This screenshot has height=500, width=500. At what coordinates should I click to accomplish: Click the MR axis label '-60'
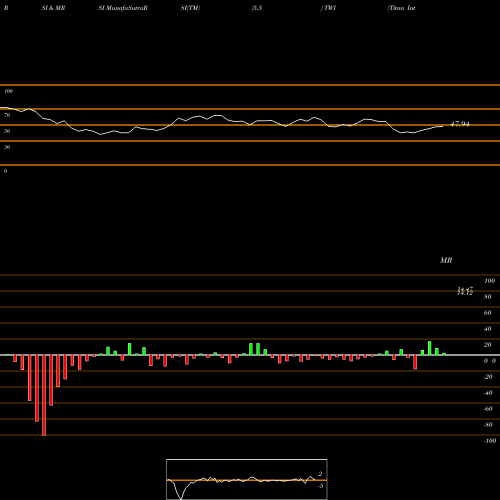488,409
